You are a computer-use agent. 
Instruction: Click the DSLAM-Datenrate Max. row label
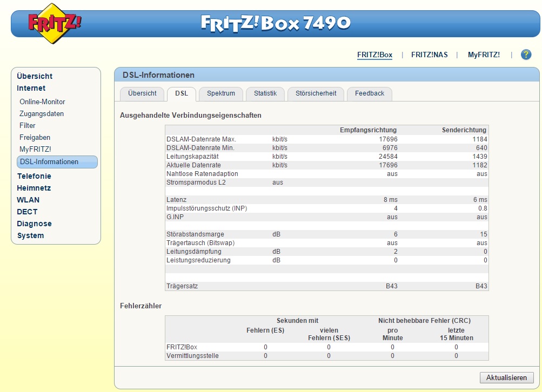point(201,139)
